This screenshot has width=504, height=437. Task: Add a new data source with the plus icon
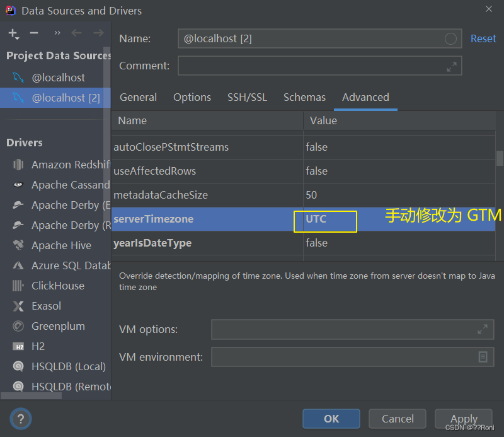point(13,33)
